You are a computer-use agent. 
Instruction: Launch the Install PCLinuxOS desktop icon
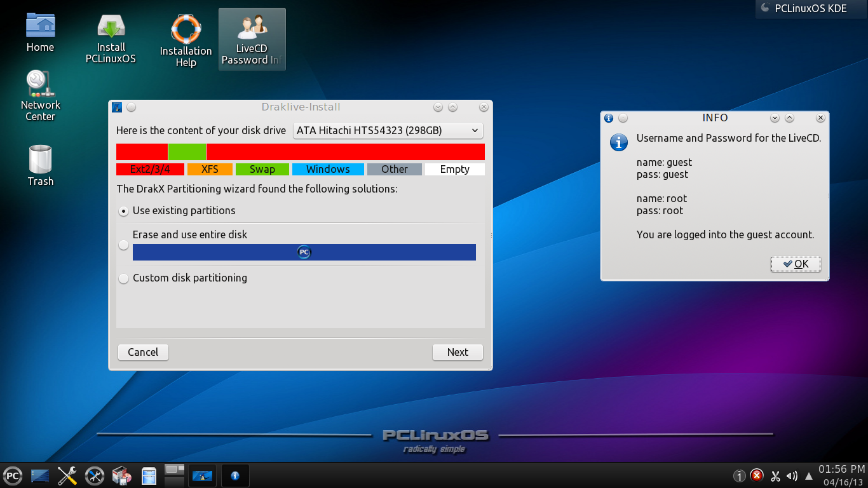(111, 38)
